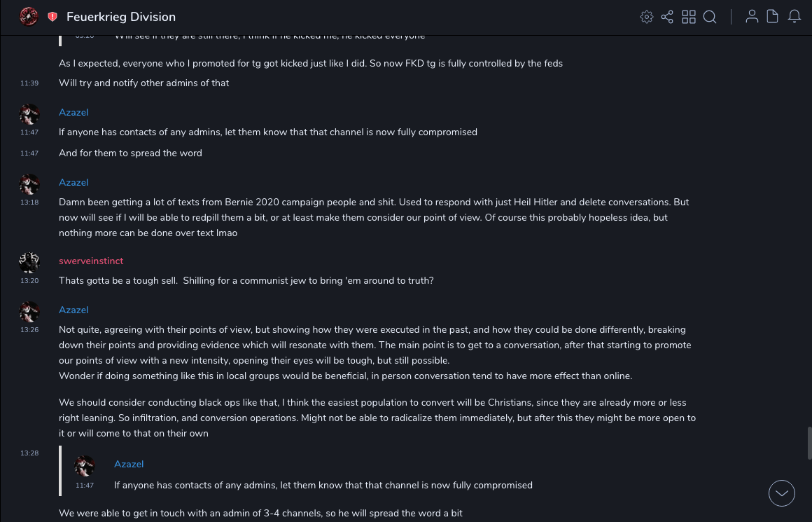The image size is (812, 522).
Task: Click the Azazel username above the 13:18 message
Action: pos(73,182)
